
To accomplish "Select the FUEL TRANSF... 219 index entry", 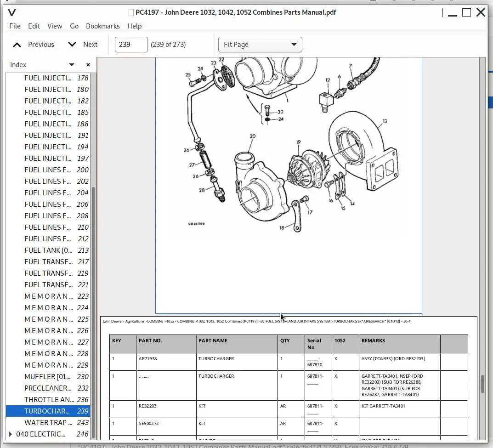I will (48, 273).
